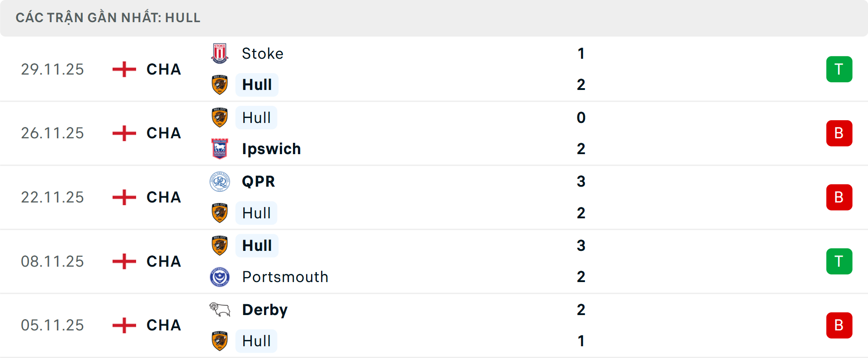The image size is (868, 358).
Task: Click green T badge for Portsmouth match
Action: tap(839, 261)
